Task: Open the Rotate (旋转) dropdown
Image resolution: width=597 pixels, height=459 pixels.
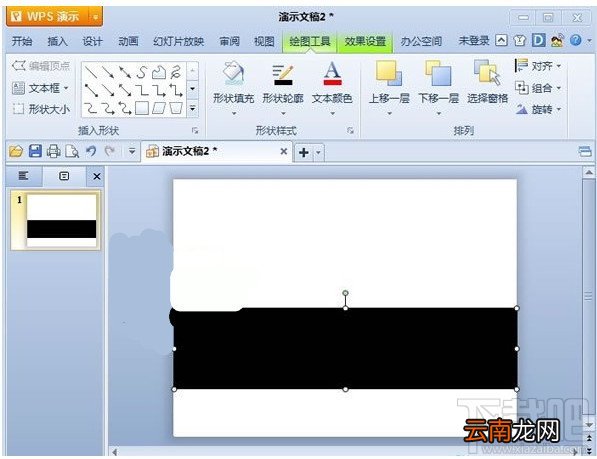Action: click(538, 110)
